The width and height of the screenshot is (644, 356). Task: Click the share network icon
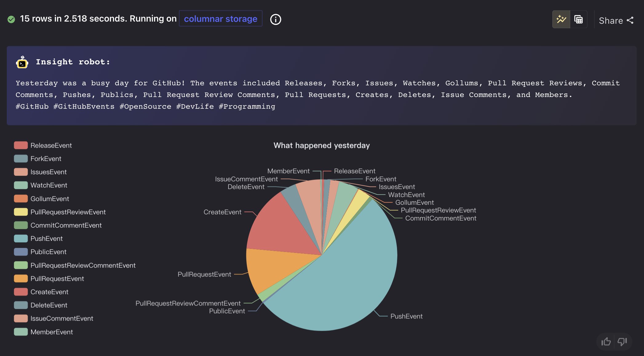[x=631, y=20]
